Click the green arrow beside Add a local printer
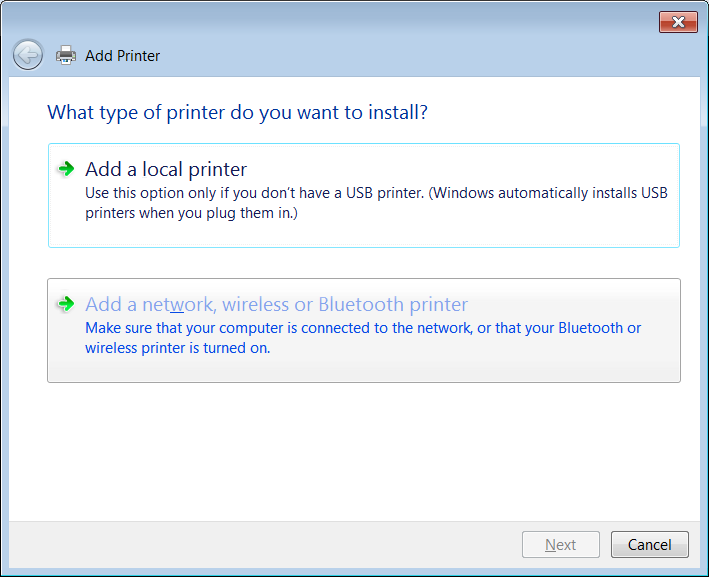The image size is (709, 577). (x=66, y=169)
